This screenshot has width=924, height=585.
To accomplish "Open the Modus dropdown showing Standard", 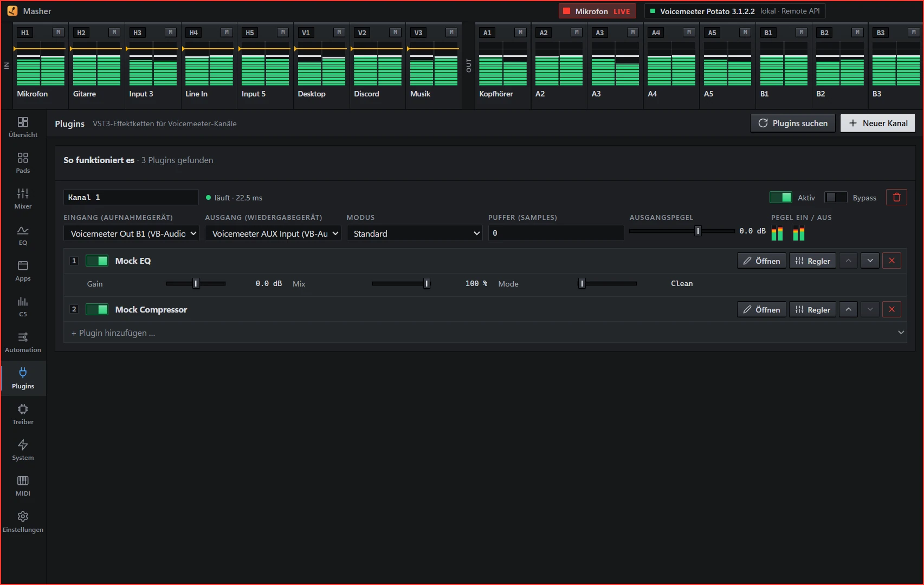I will click(x=415, y=233).
